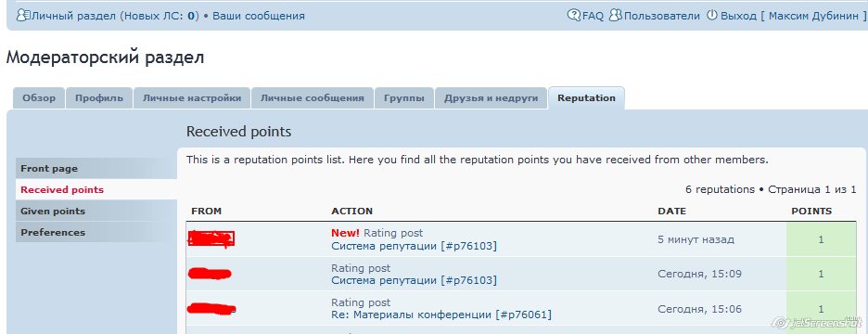Open Ваши сообщения link
This screenshot has width=868, height=334.
pos(259,16)
